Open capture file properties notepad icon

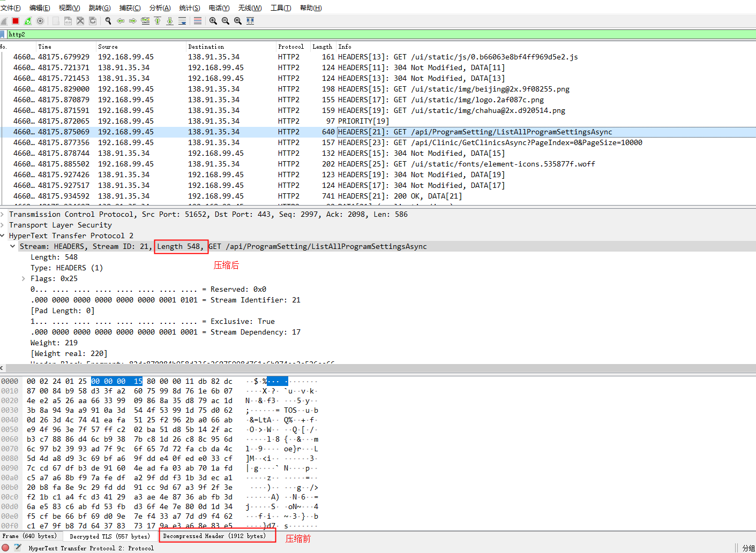[x=18, y=548]
